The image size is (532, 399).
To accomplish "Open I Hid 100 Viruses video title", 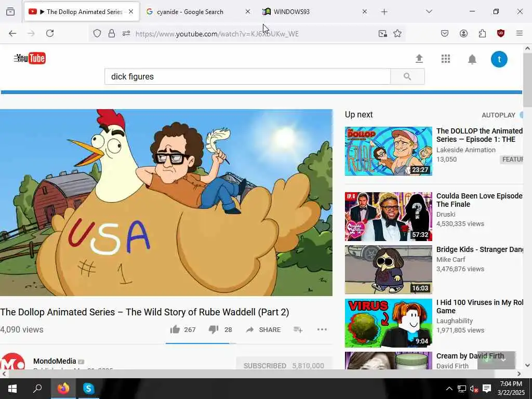I will click(480, 307).
